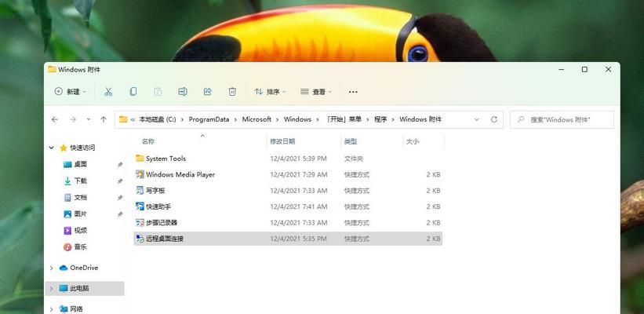Click 2 KB size of 写字板 row
The width and height of the screenshot is (644, 314).
click(433, 191)
